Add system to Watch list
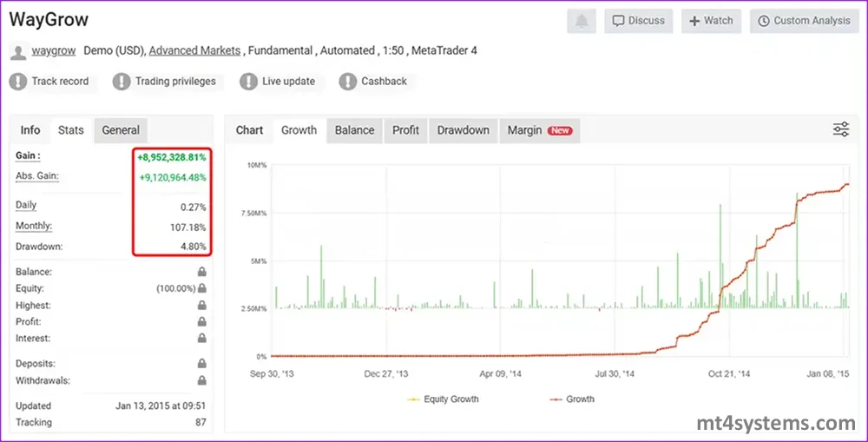The width and height of the screenshot is (868, 442). 711,21
